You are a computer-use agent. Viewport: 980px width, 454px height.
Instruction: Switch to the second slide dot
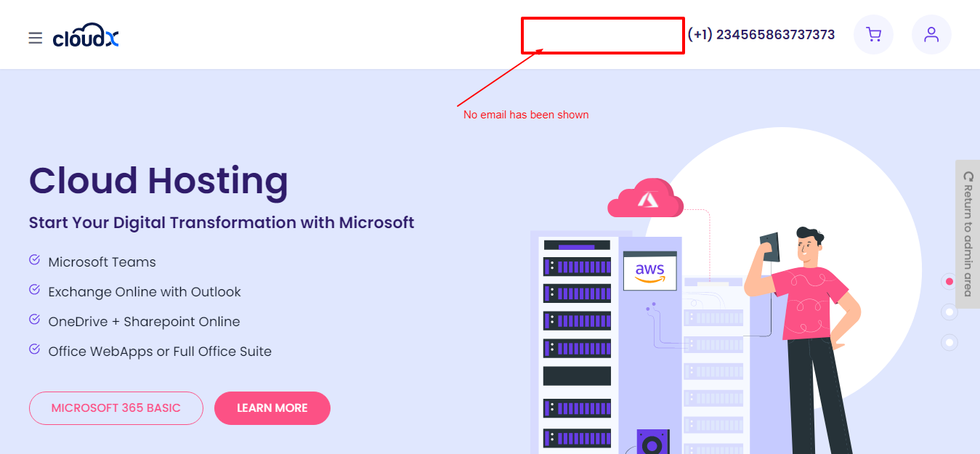pos(949,312)
